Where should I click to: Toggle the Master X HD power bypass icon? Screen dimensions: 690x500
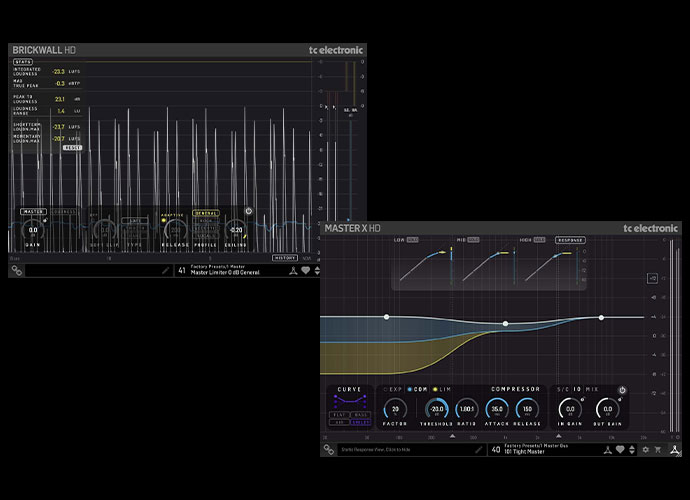[x=622, y=390]
